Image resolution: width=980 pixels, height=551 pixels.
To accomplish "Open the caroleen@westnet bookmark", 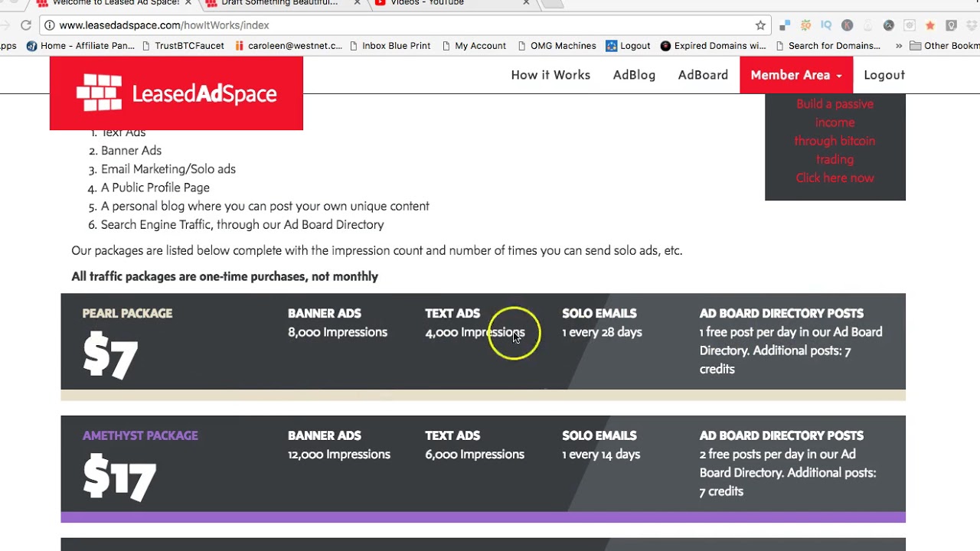I will click(x=289, y=46).
